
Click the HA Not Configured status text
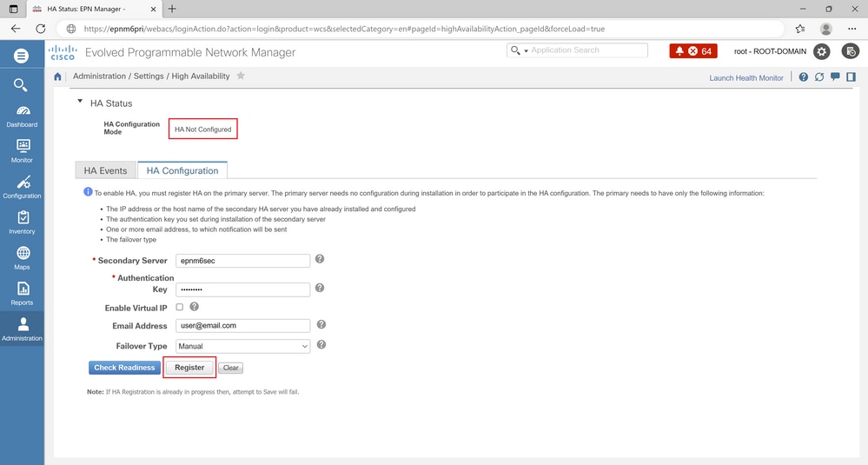pyautogui.click(x=203, y=129)
